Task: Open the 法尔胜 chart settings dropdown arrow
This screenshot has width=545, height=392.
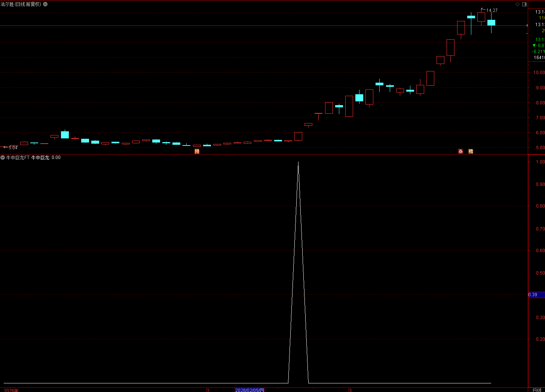Action: click(45, 4)
